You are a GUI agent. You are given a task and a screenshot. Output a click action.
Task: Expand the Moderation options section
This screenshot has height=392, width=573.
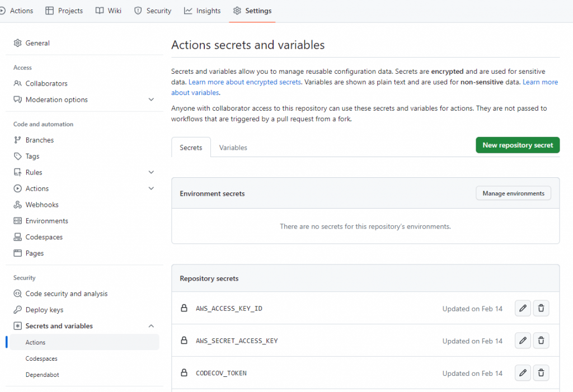(x=151, y=100)
